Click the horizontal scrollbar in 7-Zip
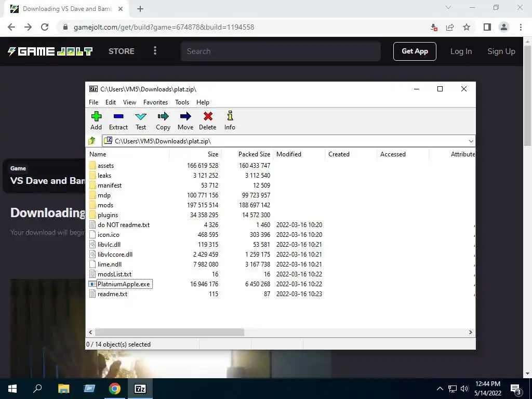Image resolution: width=532 pixels, height=399 pixels. coord(169,332)
